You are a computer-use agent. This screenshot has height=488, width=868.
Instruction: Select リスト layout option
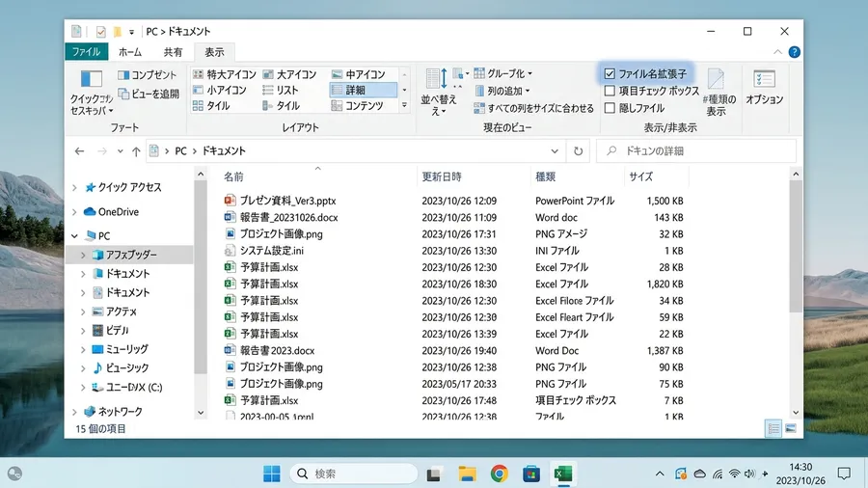(281, 90)
